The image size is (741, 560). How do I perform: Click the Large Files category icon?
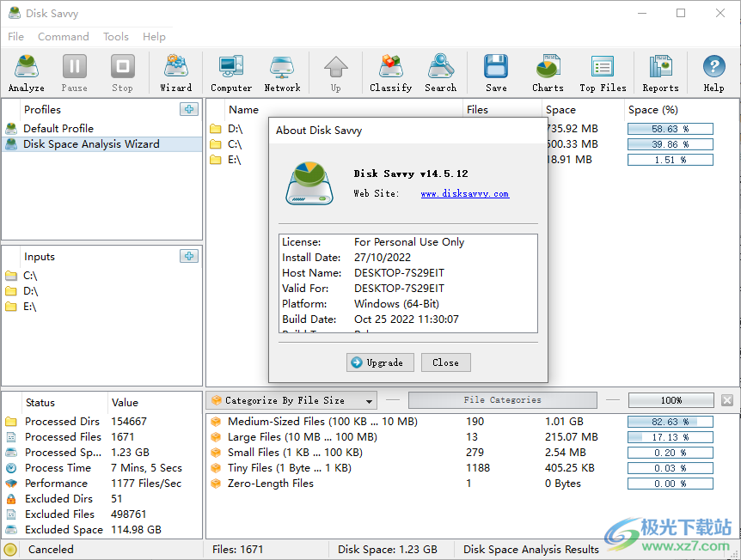click(x=216, y=437)
